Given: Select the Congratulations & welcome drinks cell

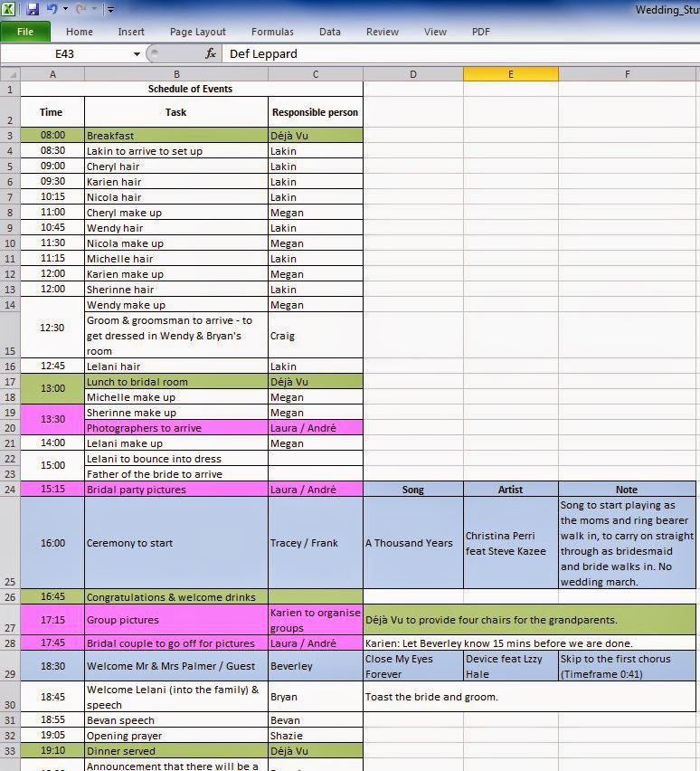Looking at the screenshot, I should point(176,597).
